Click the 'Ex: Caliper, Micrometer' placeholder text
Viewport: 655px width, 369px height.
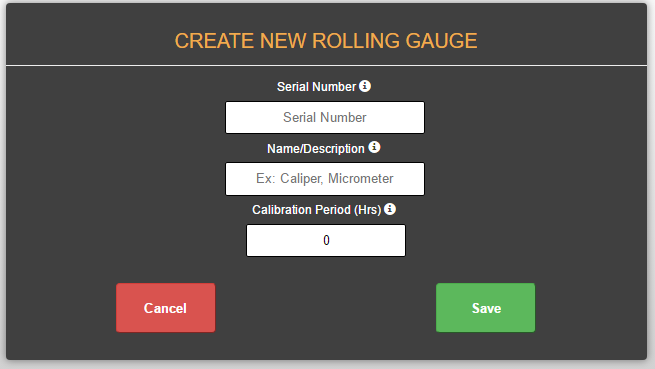pyautogui.click(x=325, y=179)
